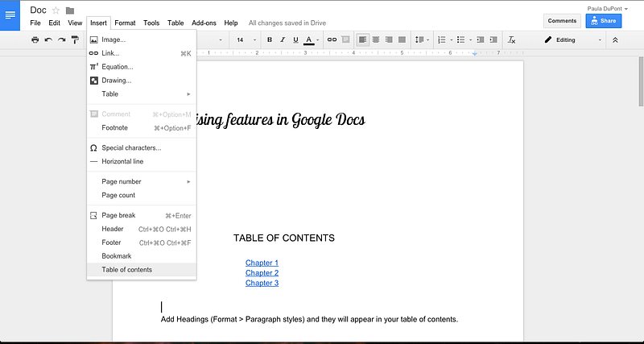The width and height of the screenshot is (644, 344).
Task: Click the Insert comment toolbar icon
Action: (346, 39)
